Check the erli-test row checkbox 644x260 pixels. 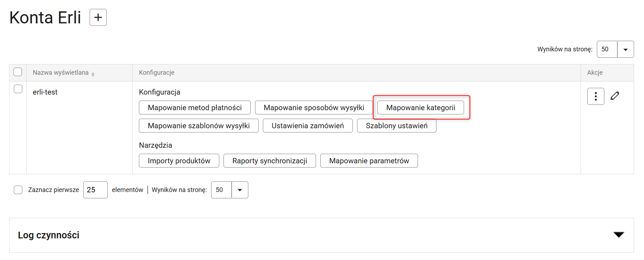pyautogui.click(x=18, y=89)
